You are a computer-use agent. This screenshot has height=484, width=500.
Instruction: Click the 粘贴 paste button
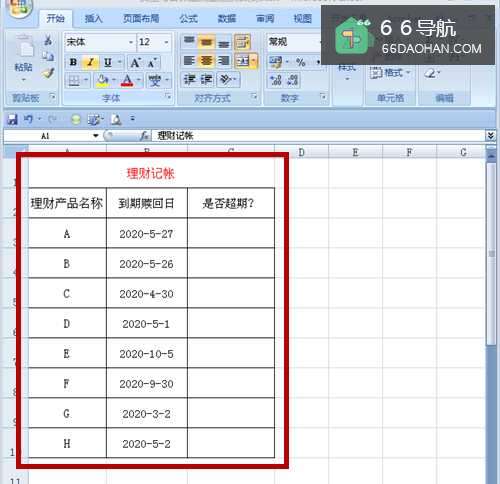point(24,58)
